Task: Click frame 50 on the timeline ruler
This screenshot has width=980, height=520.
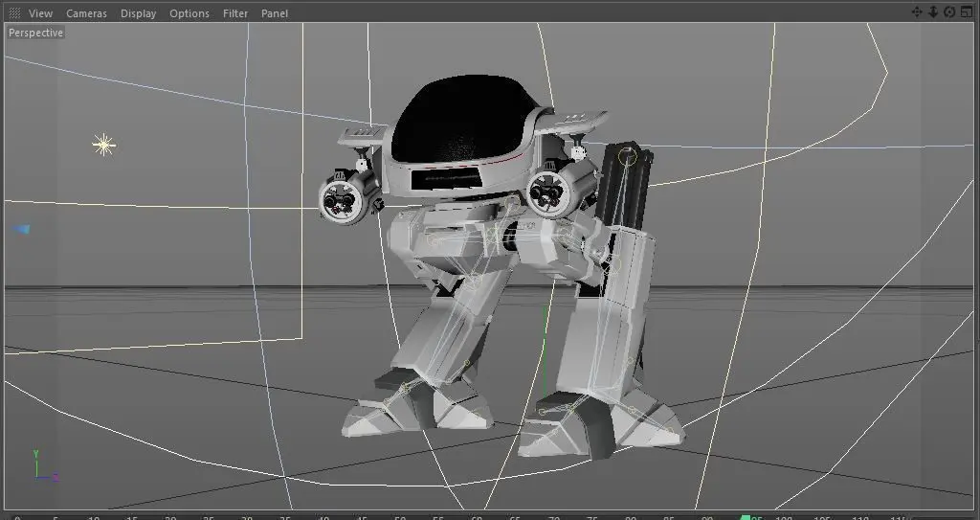Action: [400, 517]
